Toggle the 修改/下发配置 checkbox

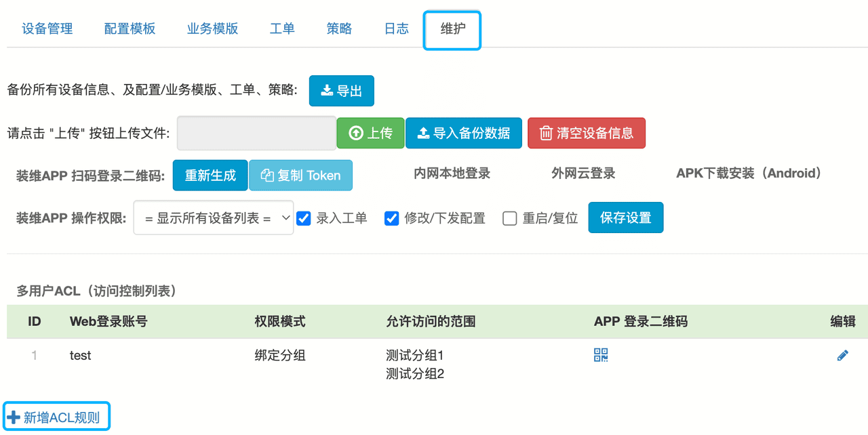(391, 218)
